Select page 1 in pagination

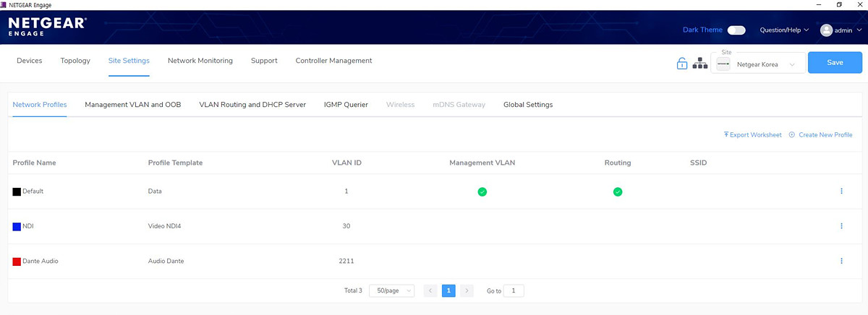coord(448,290)
